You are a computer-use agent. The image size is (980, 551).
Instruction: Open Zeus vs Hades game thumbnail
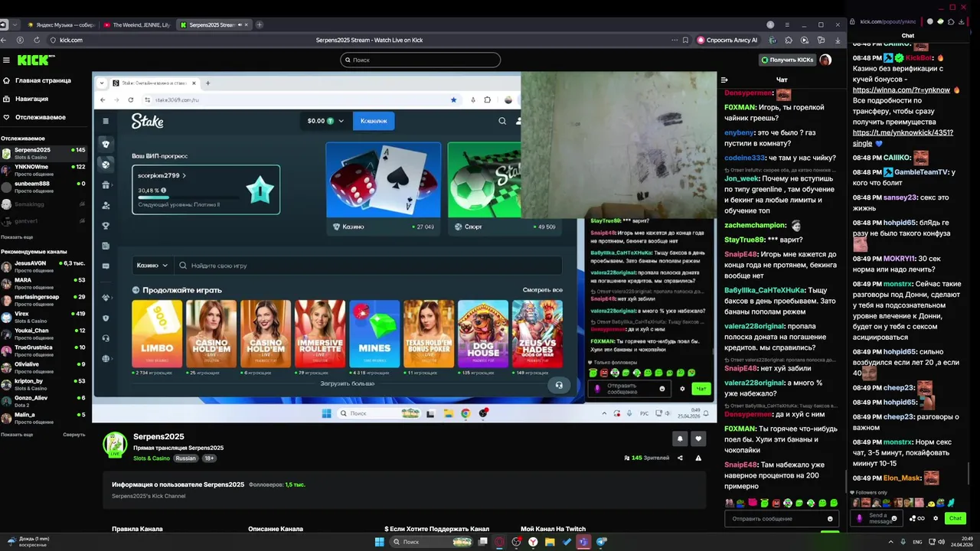(537, 334)
